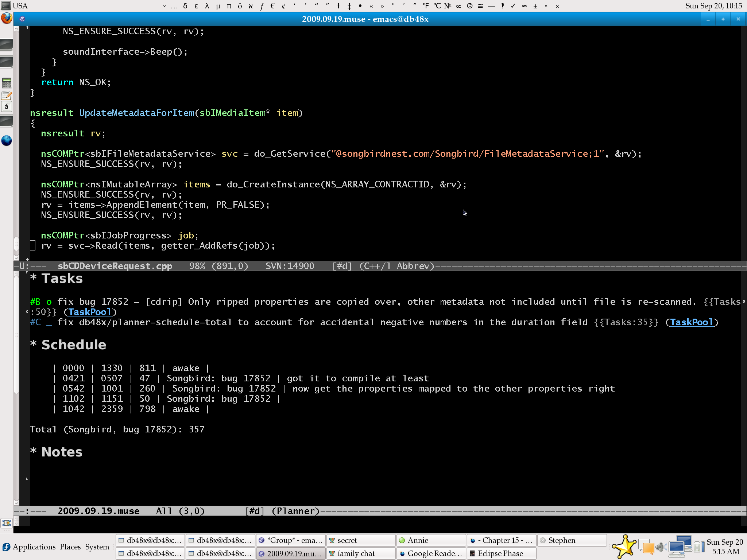Insert the degrees Celsius ℃ symbol
The image size is (747, 560).
tap(437, 6)
